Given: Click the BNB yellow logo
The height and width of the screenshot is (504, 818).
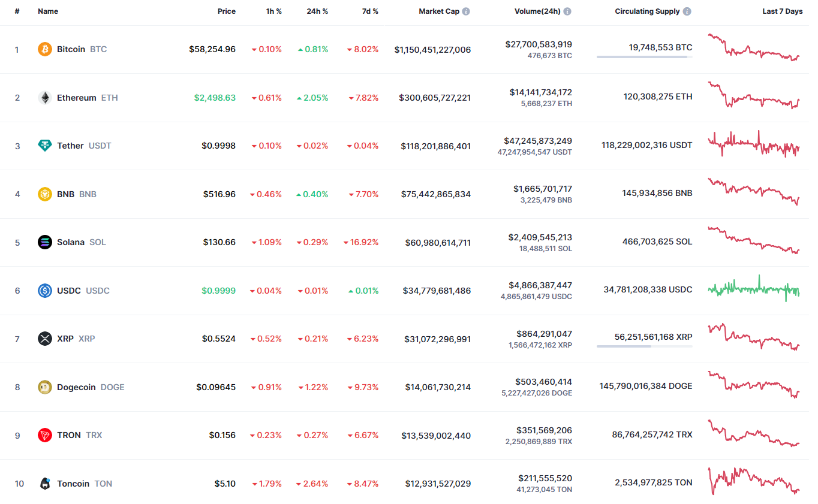Looking at the screenshot, I should (x=45, y=194).
